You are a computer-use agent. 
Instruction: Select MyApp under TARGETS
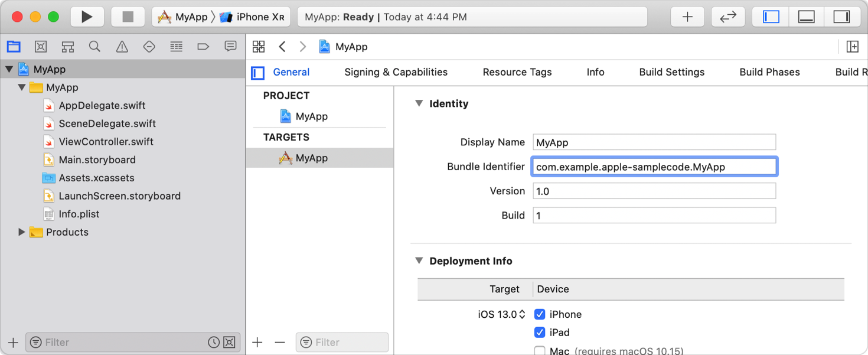(x=319, y=158)
